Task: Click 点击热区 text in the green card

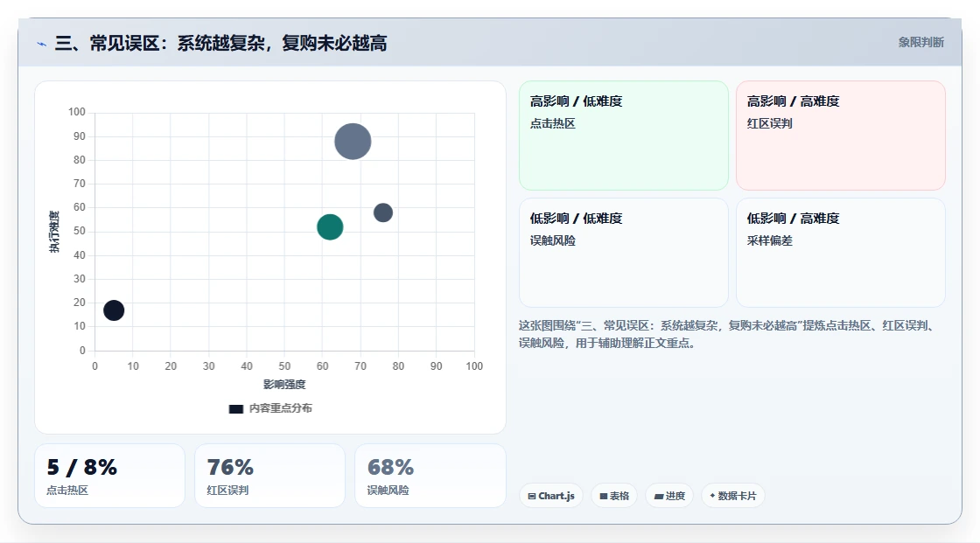Action: [x=552, y=123]
